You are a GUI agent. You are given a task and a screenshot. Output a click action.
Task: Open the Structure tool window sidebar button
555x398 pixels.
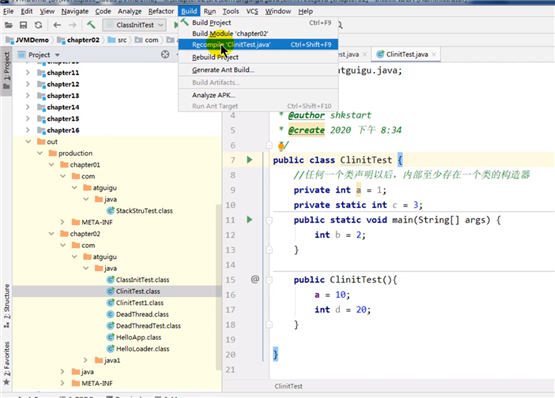click(x=7, y=305)
